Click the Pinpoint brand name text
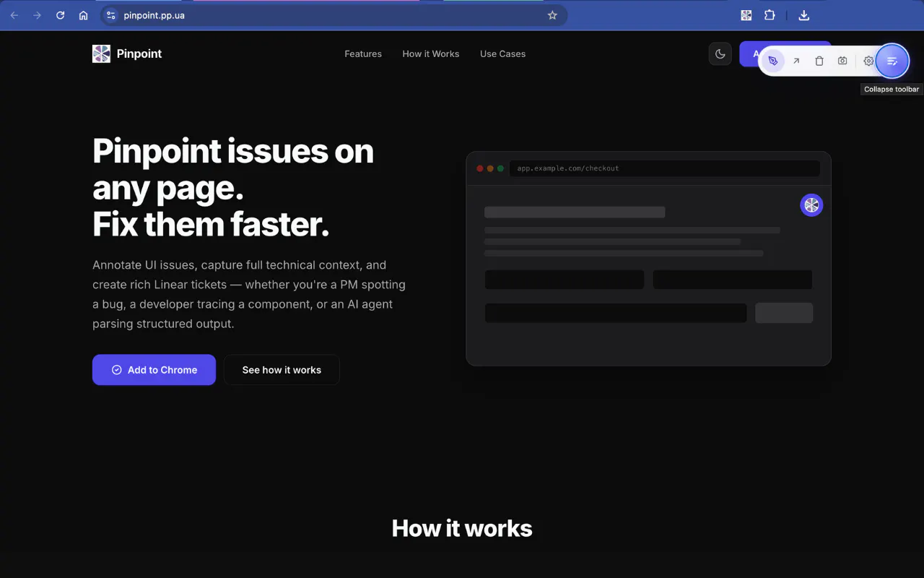 (139, 53)
